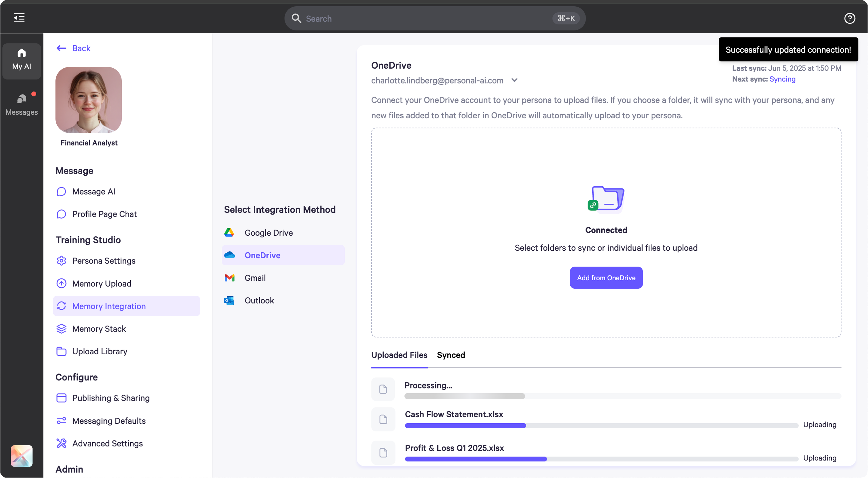Select the Gmail integration icon
Screen dimensions: 868x478
(229, 278)
